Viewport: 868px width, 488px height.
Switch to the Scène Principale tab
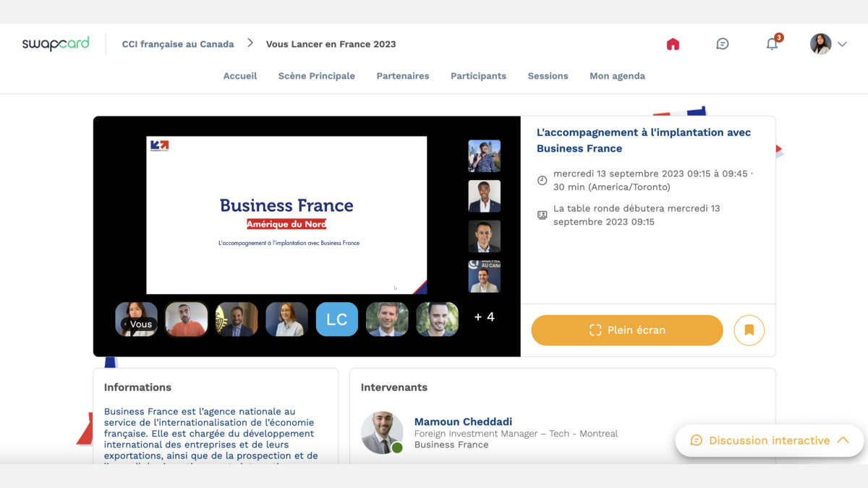tap(317, 76)
